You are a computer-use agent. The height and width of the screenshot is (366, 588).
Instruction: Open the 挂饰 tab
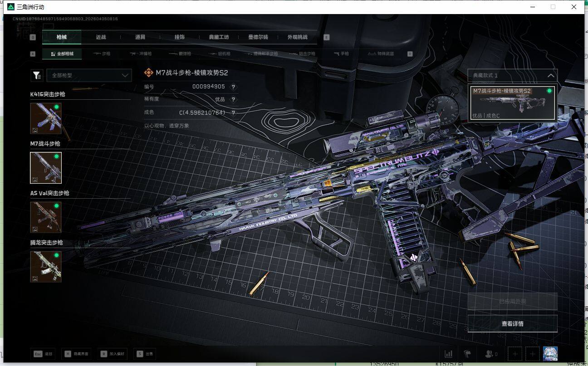180,37
